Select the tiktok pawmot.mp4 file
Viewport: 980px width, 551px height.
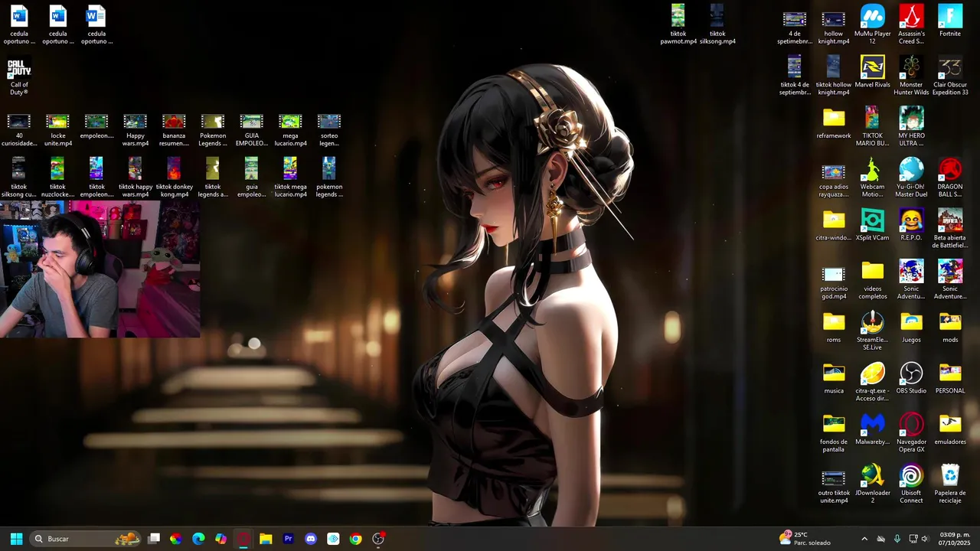coord(678,25)
